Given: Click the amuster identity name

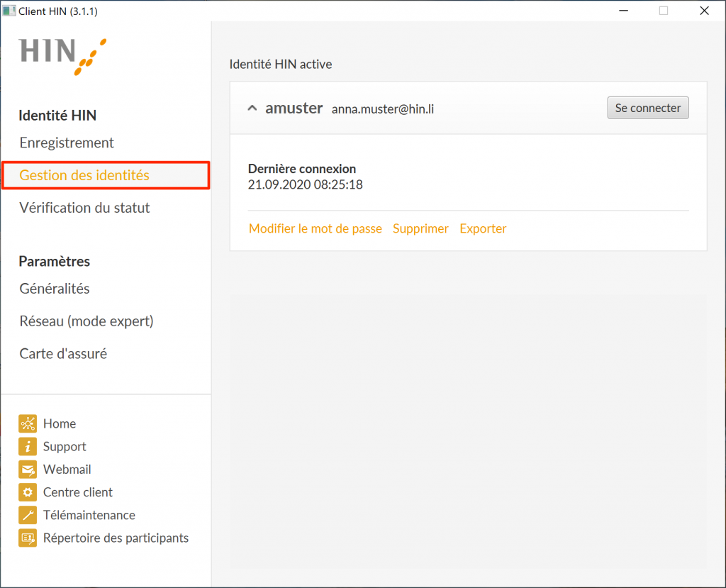Looking at the screenshot, I should 294,108.
